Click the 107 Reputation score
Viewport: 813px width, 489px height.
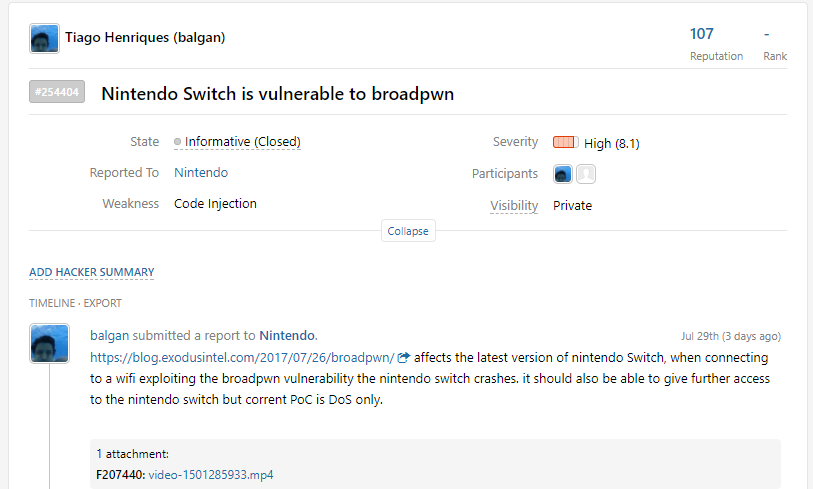[702, 34]
